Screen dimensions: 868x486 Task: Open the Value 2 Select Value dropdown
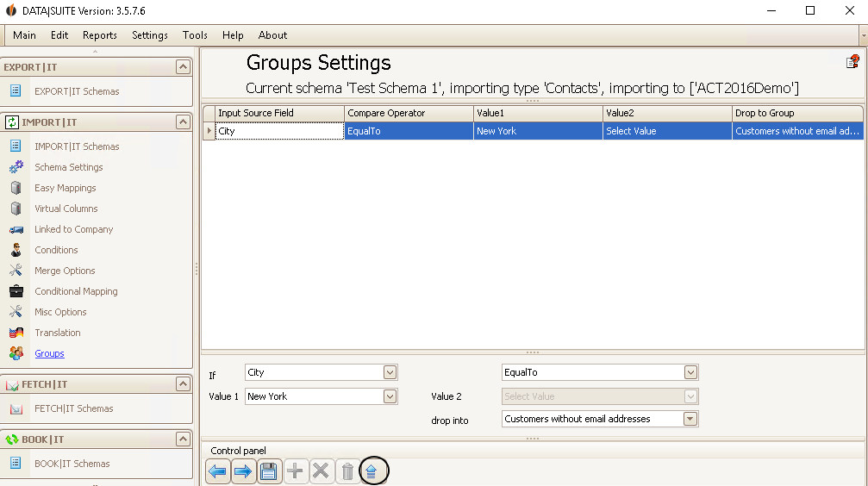tap(690, 396)
